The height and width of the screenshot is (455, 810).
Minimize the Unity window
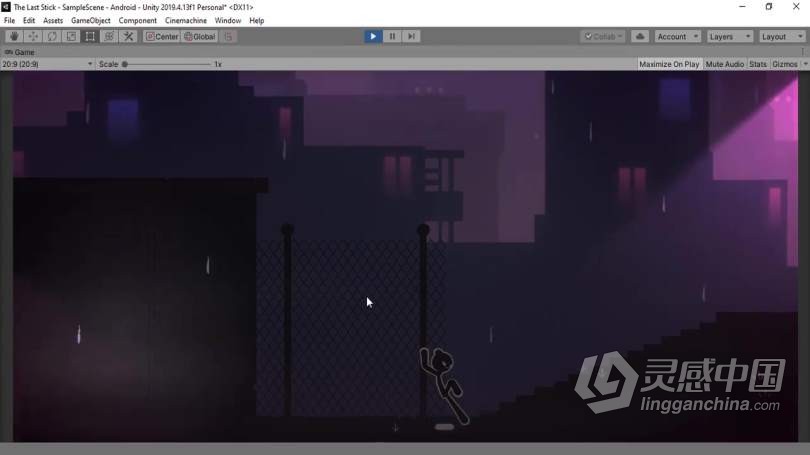(742, 7)
